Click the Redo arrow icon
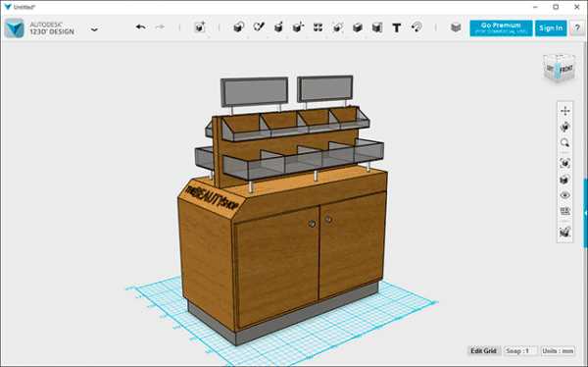 tap(160, 27)
